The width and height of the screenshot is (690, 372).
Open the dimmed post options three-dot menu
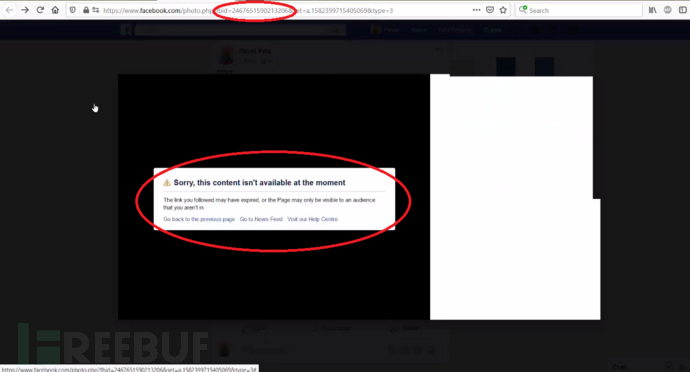tap(439, 49)
